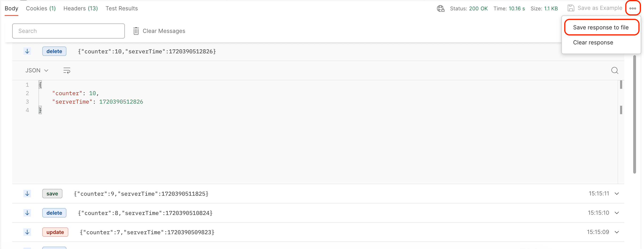Click the Search messages input field
This screenshot has width=644, height=249.
tap(69, 31)
